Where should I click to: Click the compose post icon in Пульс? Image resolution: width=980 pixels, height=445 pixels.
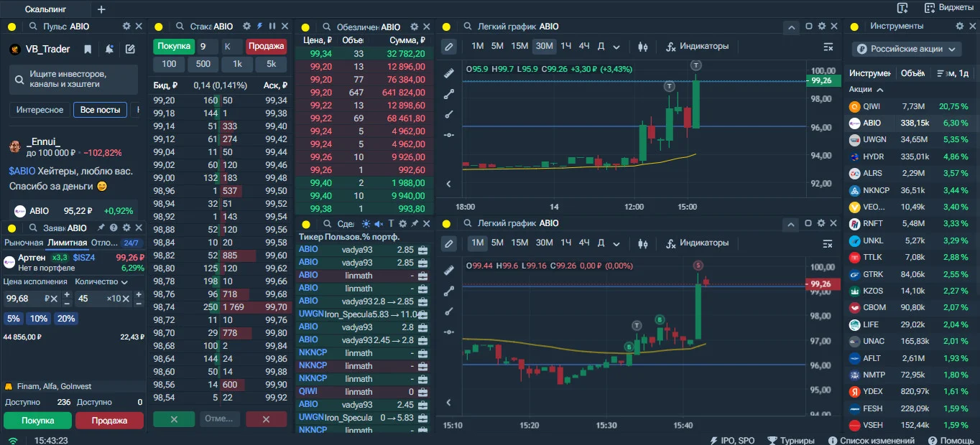tap(130, 50)
